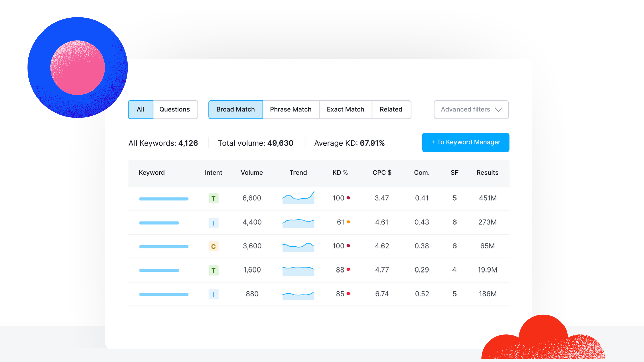Click the 19.9M results value
The width and height of the screenshot is (644, 362).
coord(487,270)
